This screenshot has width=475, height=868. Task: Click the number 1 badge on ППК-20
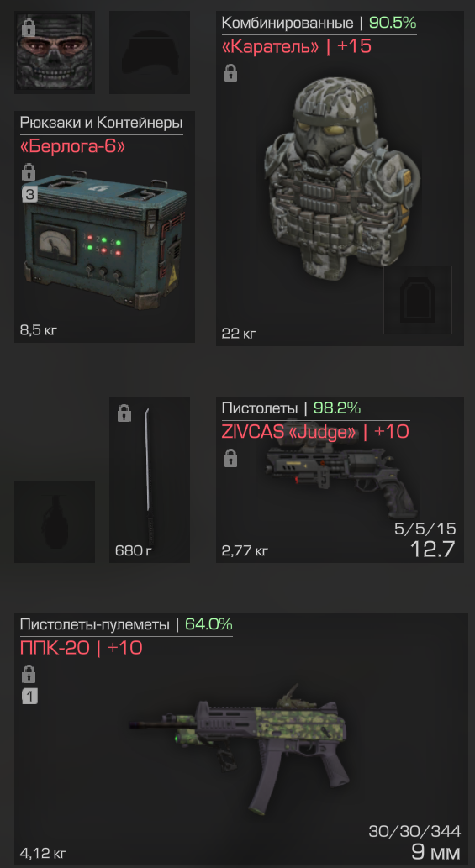tap(29, 697)
